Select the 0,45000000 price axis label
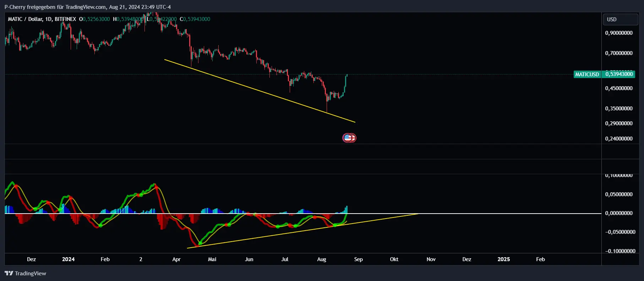644x281 pixels. (x=619, y=88)
